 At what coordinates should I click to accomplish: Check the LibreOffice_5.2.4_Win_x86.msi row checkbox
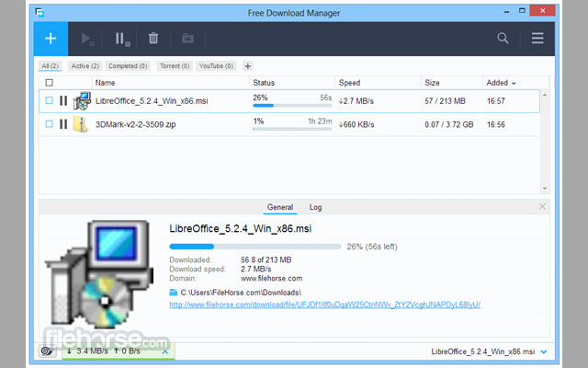click(x=49, y=100)
